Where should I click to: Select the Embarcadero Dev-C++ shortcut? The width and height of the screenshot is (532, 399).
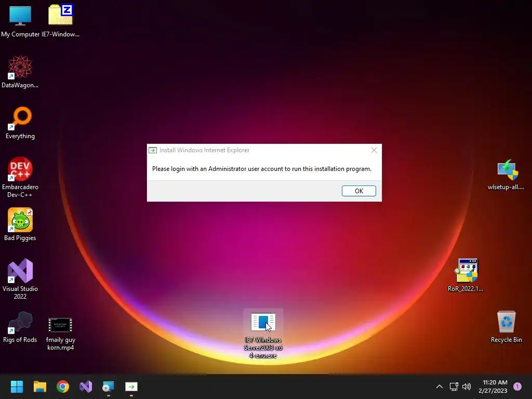pyautogui.click(x=20, y=177)
